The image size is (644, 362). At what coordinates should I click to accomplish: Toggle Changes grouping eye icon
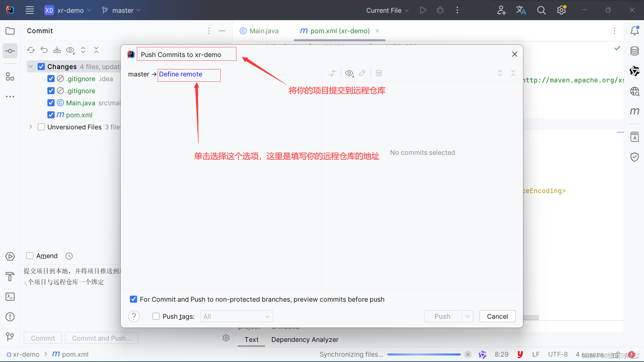70,50
